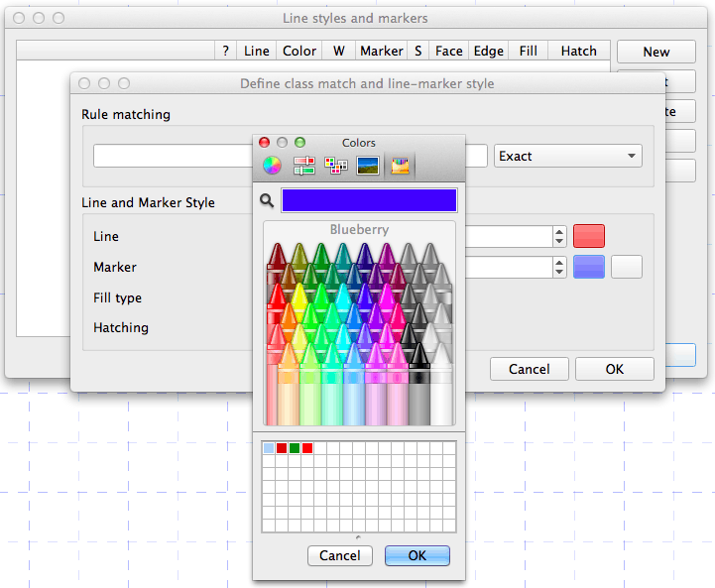Open the color palettes mode
Viewport: 715px width, 588px height.
336,165
